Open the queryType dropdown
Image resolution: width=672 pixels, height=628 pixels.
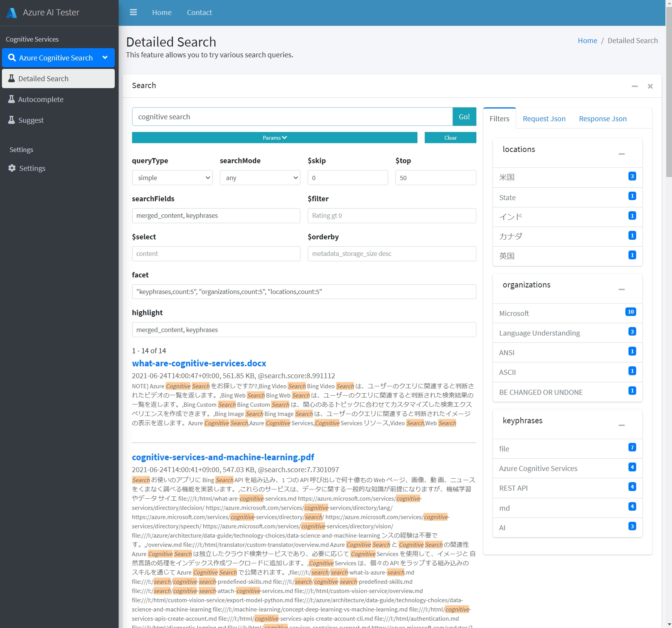coord(172,178)
